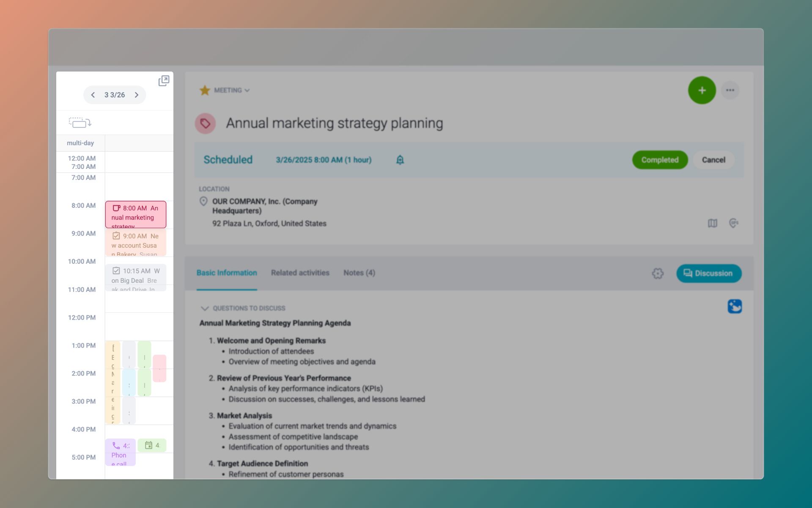
Task: Check the 10:15 AM Won Big Deal task checkbox
Action: (116, 271)
